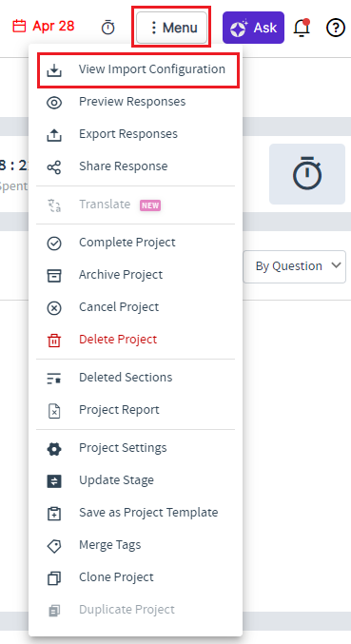Click the large stopwatch tile icon

[x=307, y=174]
